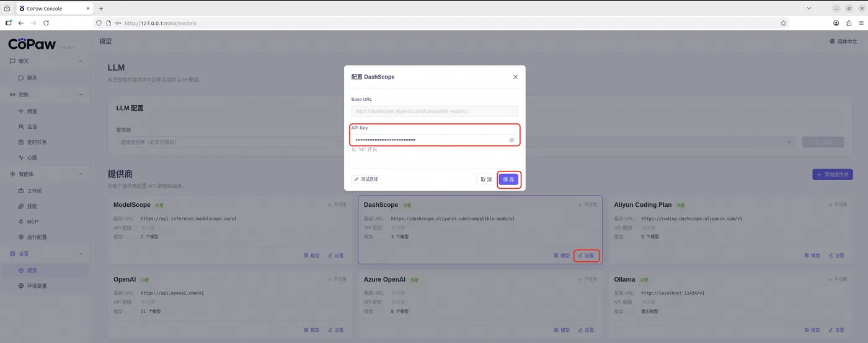The width and height of the screenshot is (868, 343).
Task: Click the https://coding.dashscope.aliyuncs.com/v1 URL text
Action: click(691, 219)
